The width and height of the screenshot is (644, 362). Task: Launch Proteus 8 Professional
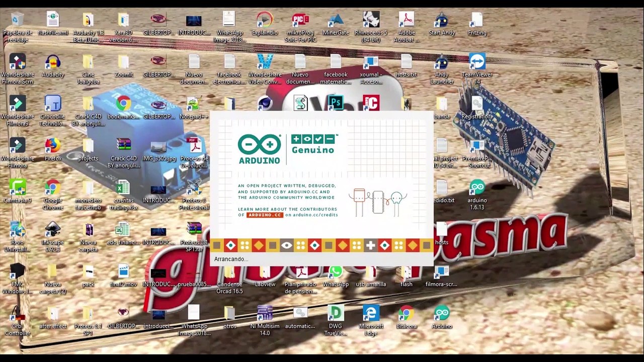tap(194, 195)
